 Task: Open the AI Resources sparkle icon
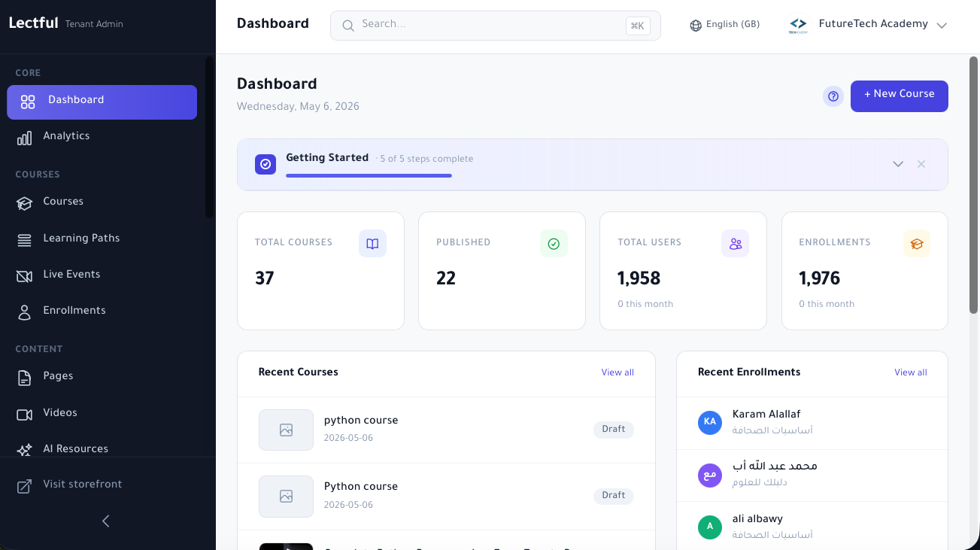(25, 450)
